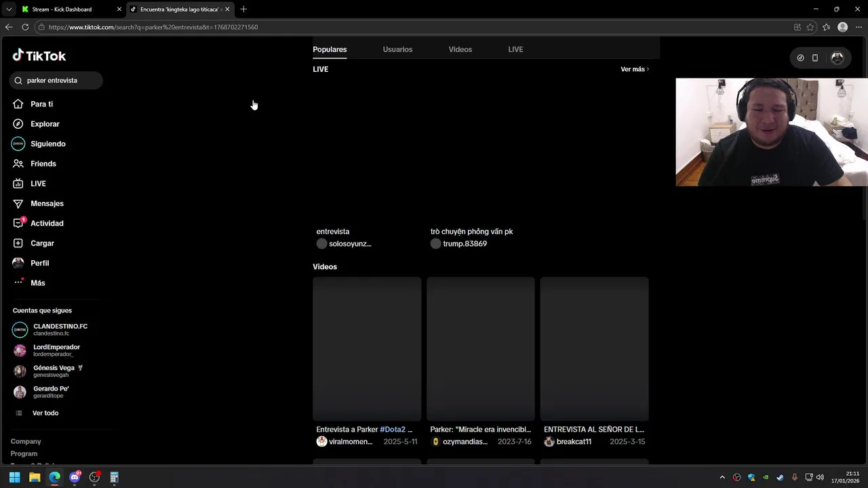Switch to Stream - Kick Dashboard tab
Viewport: 868px width, 488px height.
62,9
